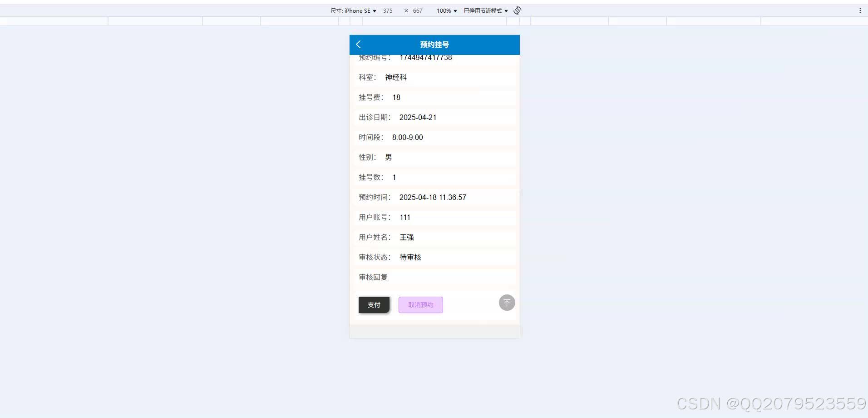868x418 pixels.
Task: Open the 100% zoom level dropdown
Action: point(447,10)
